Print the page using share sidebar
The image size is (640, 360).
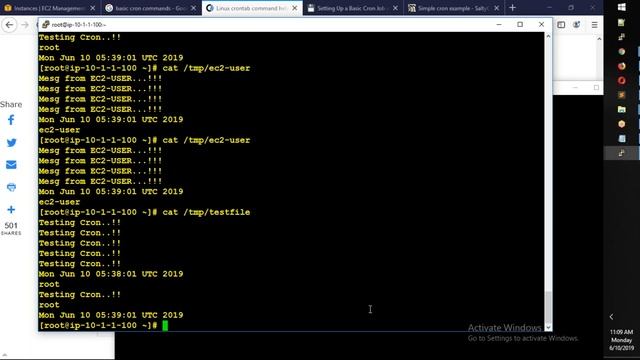click(11, 187)
